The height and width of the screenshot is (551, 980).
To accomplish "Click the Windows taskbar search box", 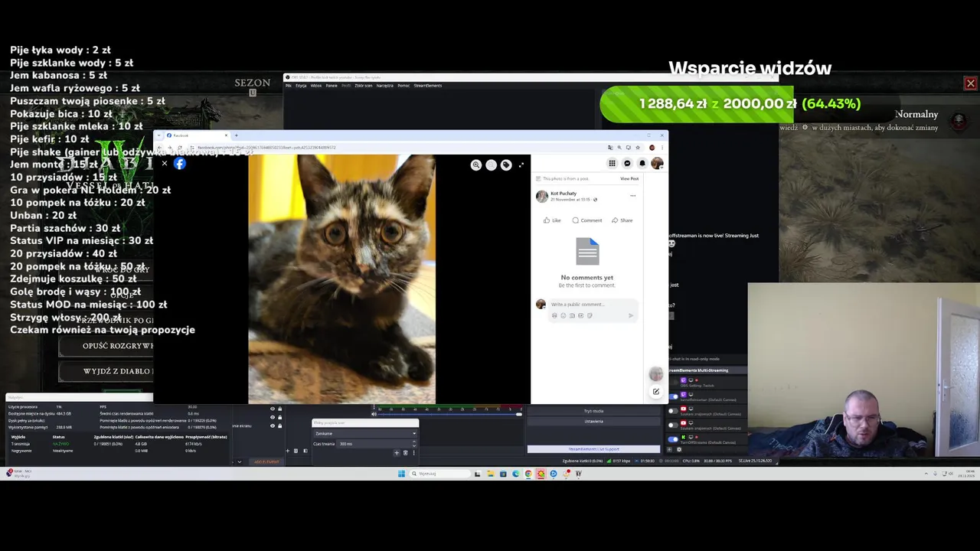I will [439, 474].
